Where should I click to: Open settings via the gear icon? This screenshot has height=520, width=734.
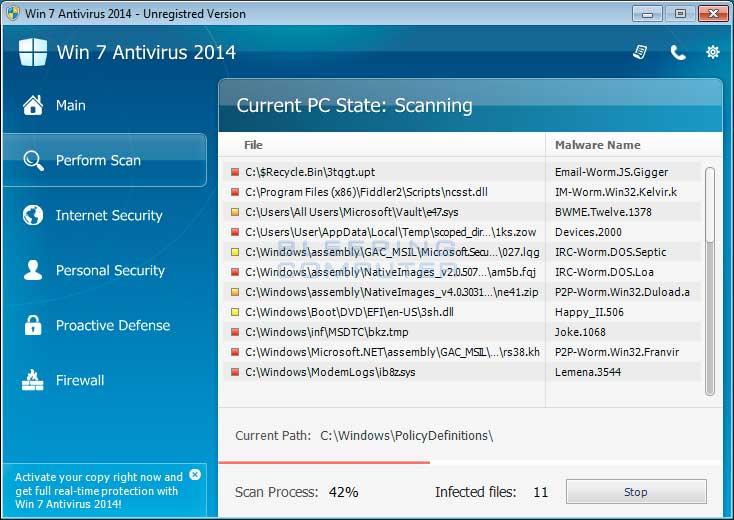point(712,52)
